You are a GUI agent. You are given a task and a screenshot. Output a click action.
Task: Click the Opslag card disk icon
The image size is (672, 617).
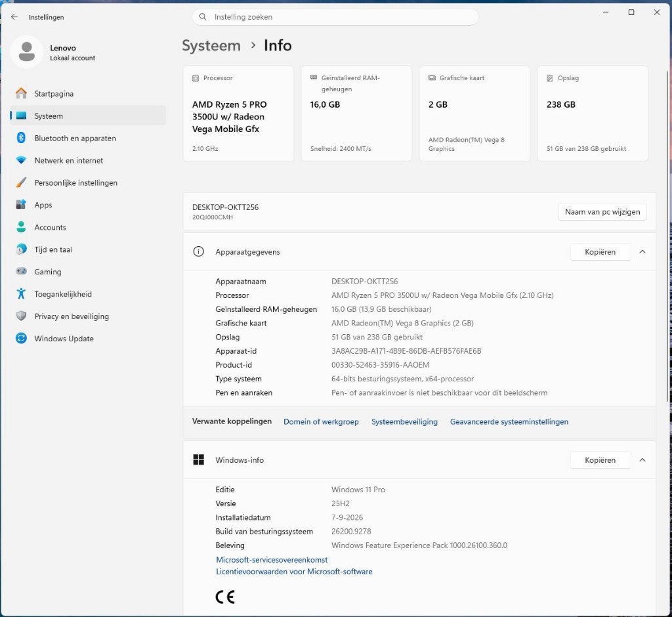[x=550, y=78]
